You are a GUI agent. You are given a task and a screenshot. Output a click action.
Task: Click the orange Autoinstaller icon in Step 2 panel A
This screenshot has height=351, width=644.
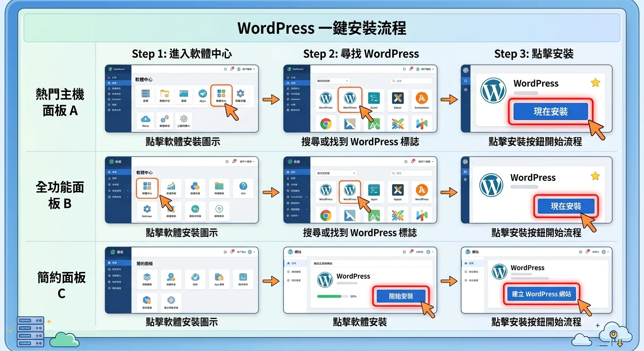click(422, 98)
